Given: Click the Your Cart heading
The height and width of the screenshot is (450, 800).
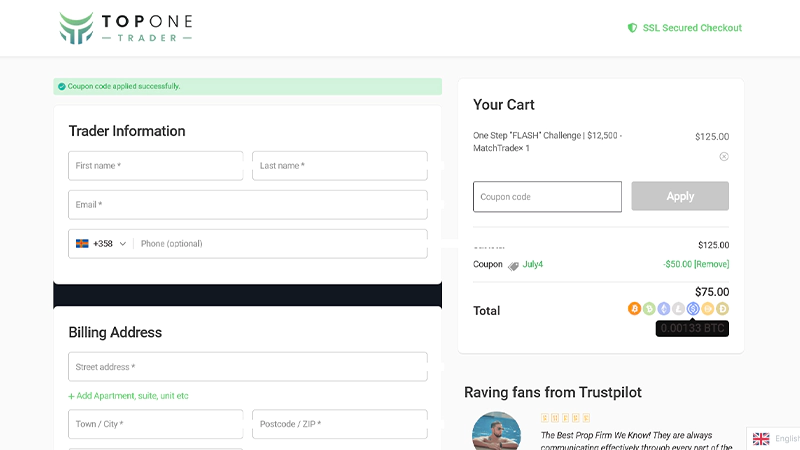Looking at the screenshot, I should [x=504, y=105].
